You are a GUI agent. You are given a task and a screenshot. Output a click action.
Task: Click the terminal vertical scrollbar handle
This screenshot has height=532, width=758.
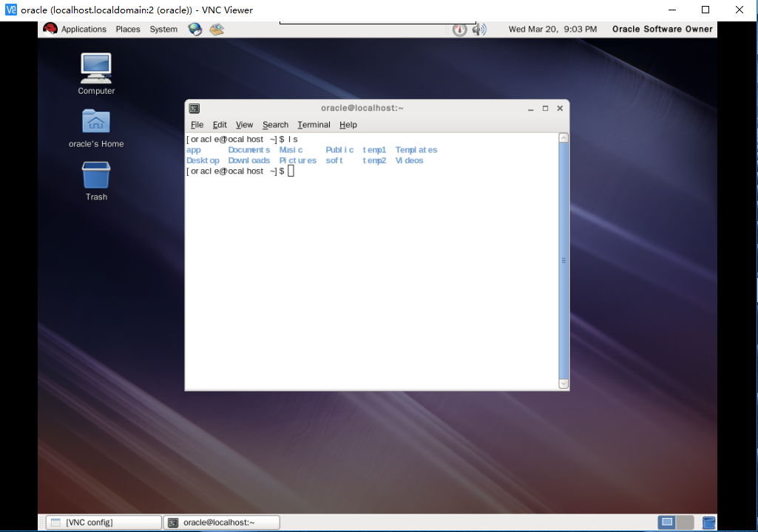pos(564,260)
